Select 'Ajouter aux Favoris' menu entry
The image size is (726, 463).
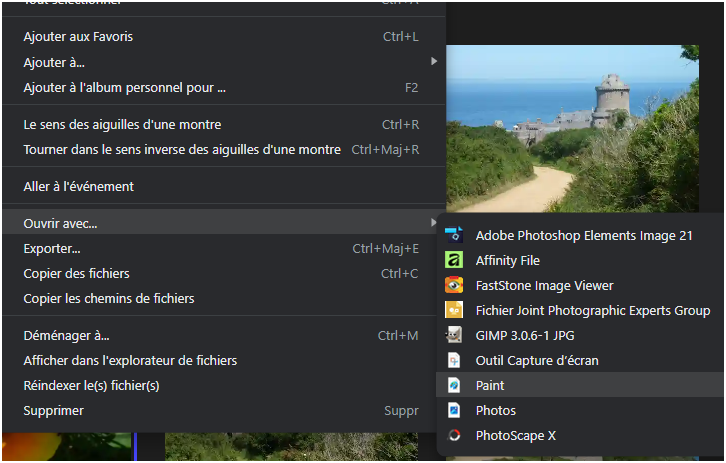(78, 37)
